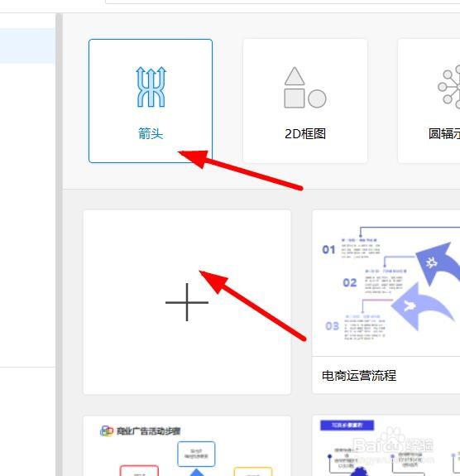Viewport: 460px width, 476px height.
Task: Open the 电商运营流程 template thumbnail
Action: tap(386, 283)
